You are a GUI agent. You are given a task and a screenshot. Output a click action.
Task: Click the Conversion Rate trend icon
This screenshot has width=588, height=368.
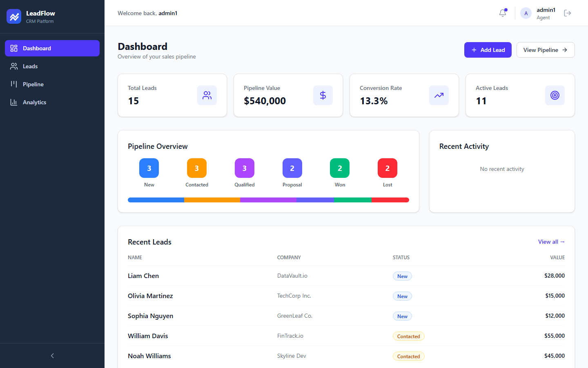click(x=439, y=95)
